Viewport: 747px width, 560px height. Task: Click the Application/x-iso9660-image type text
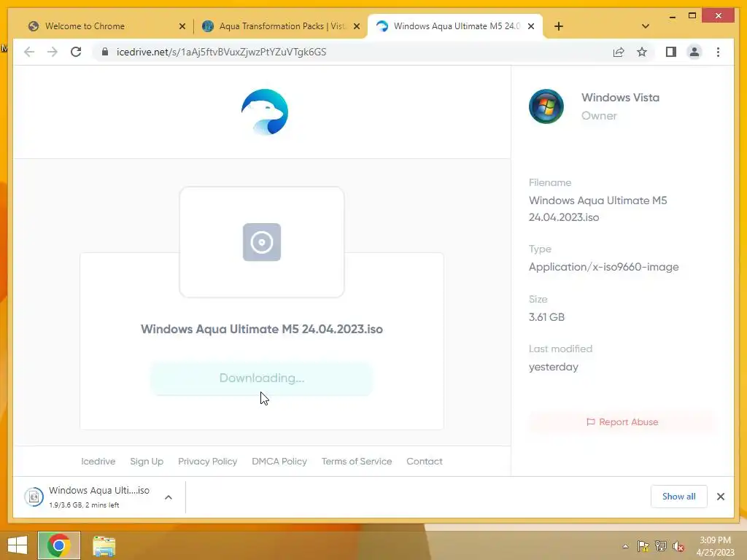click(x=603, y=267)
